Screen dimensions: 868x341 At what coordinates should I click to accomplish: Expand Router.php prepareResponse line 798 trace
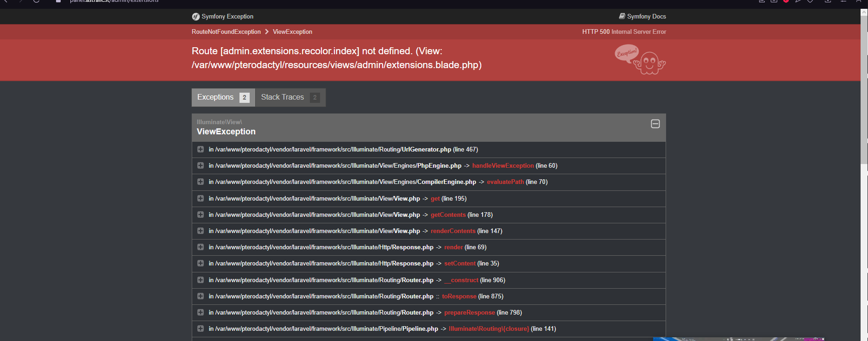click(x=201, y=312)
